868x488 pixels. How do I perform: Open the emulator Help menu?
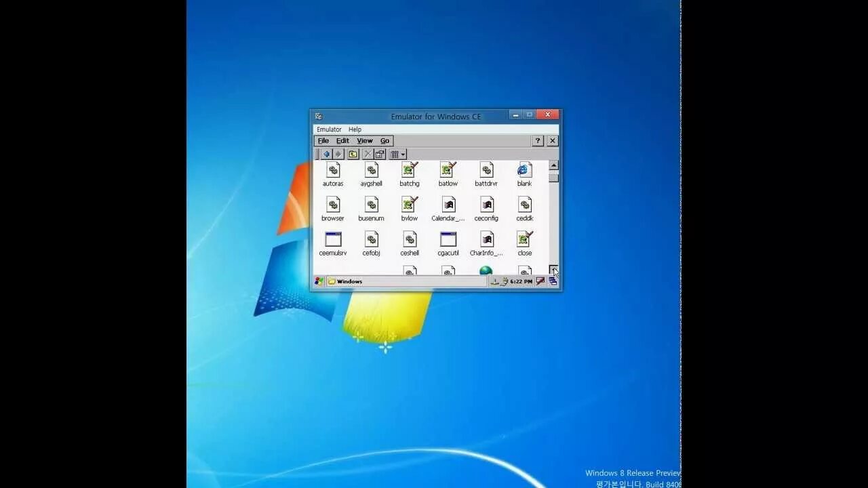pos(355,129)
